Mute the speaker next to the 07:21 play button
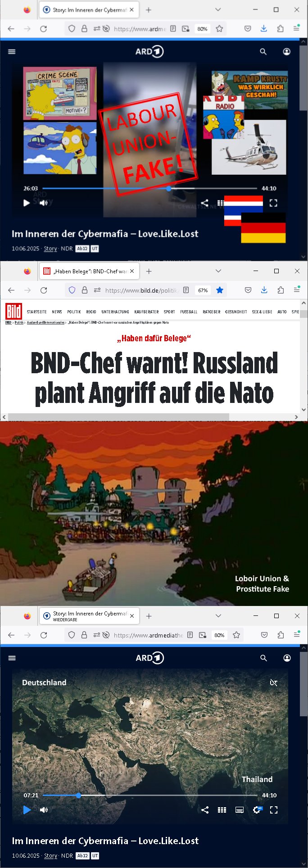Viewport: 308px width, 868px height. (44, 810)
